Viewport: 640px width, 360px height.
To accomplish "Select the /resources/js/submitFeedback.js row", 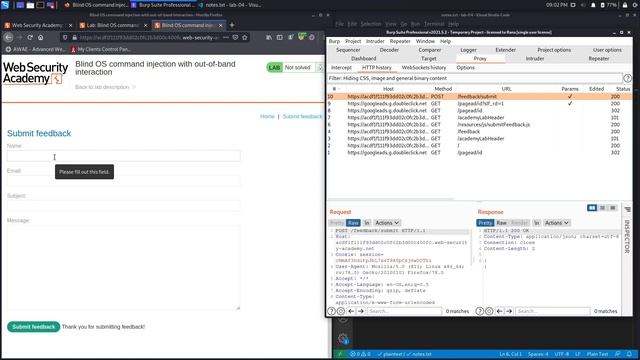I will click(x=480, y=124).
